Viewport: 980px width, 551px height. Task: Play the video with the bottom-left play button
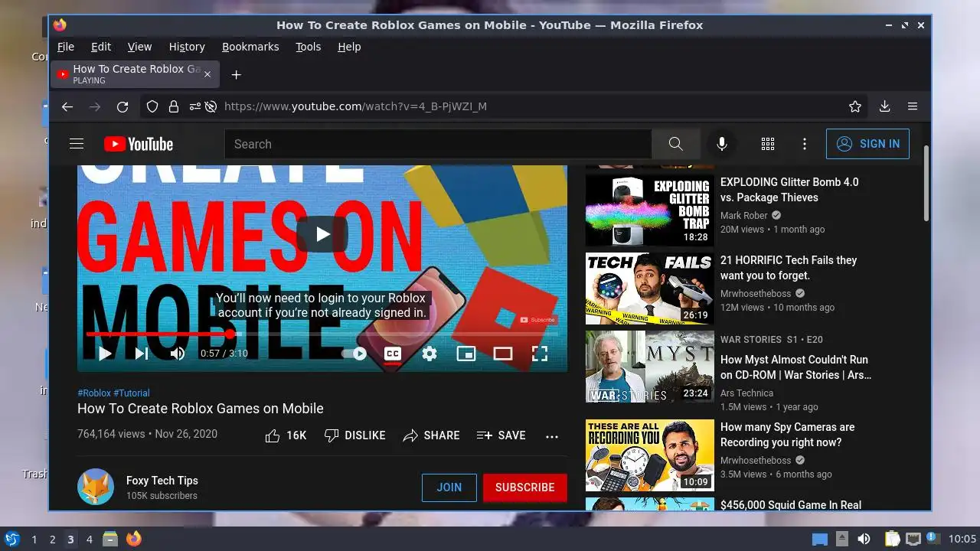106,354
